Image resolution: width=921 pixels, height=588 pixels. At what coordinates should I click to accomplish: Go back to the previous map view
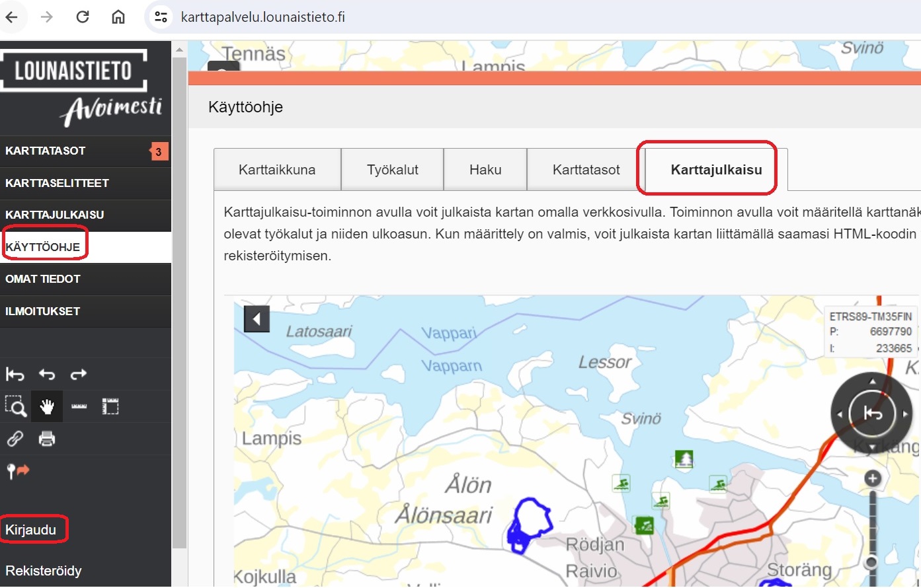tap(47, 375)
